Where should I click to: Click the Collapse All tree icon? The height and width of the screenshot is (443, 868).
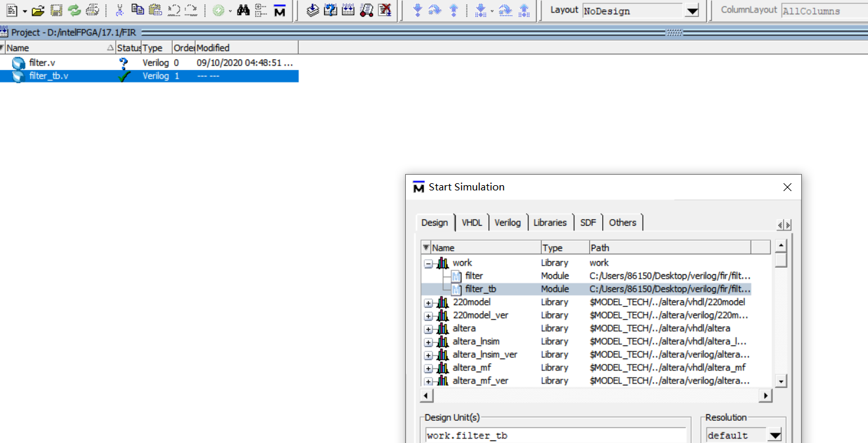point(261,10)
